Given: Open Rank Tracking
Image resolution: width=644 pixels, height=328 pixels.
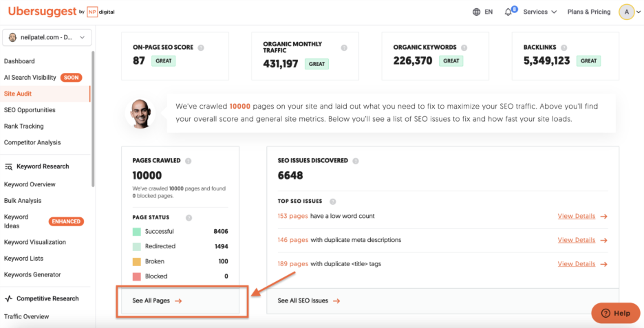Looking at the screenshot, I should pyautogui.click(x=23, y=126).
